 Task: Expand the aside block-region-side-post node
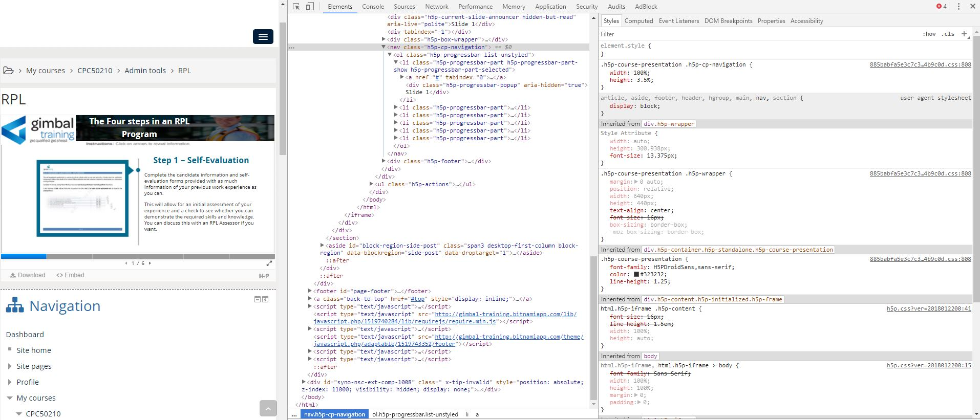pos(322,246)
